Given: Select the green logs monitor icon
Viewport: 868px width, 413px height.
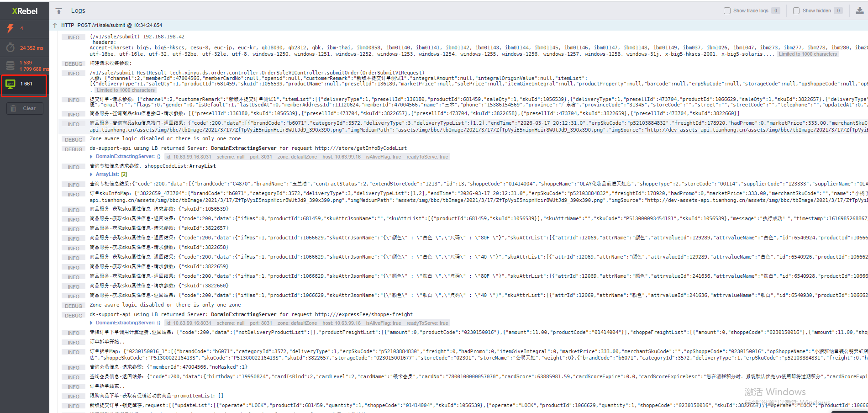Looking at the screenshot, I should click(10, 84).
